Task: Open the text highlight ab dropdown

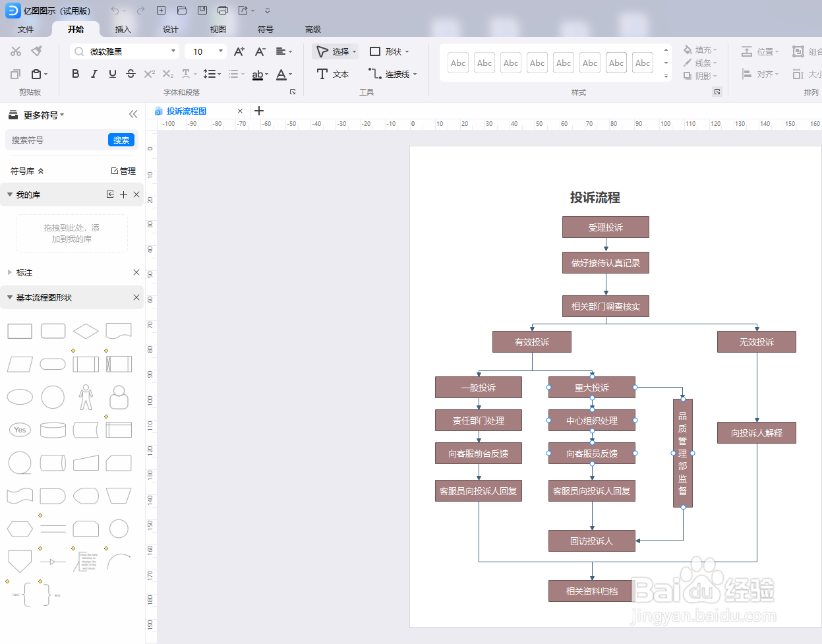Action: [260, 74]
